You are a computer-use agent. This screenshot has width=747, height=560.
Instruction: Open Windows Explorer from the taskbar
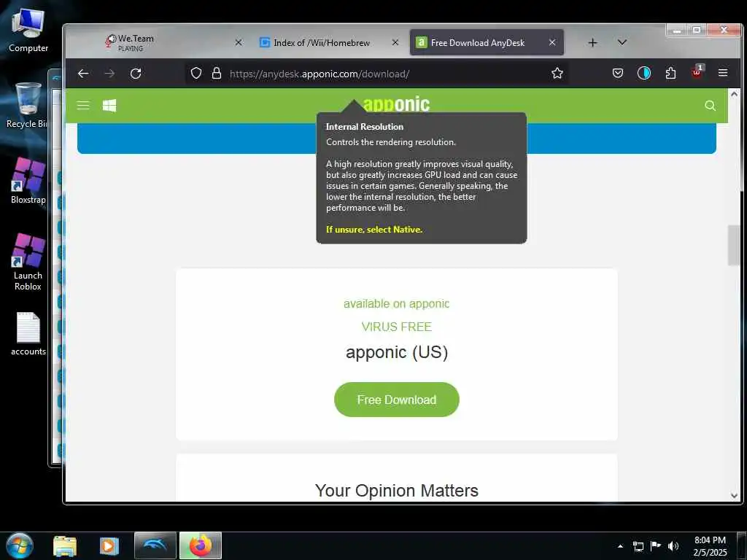point(65,545)
